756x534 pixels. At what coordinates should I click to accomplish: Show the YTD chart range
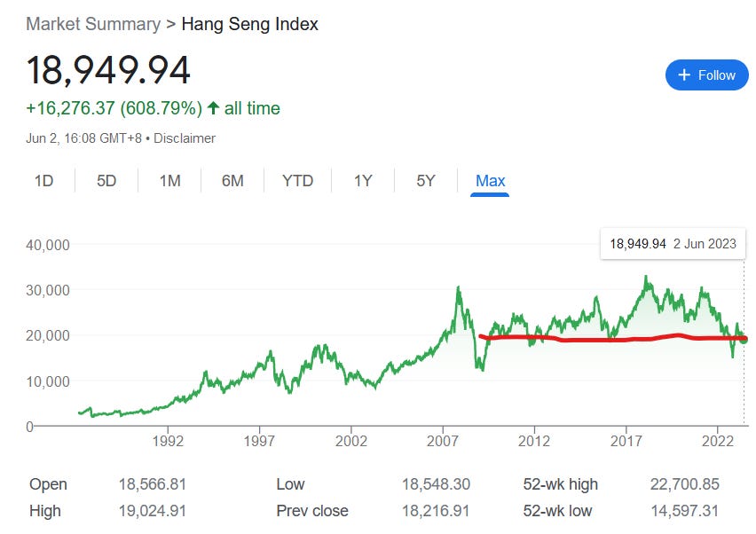coord(297,181)
